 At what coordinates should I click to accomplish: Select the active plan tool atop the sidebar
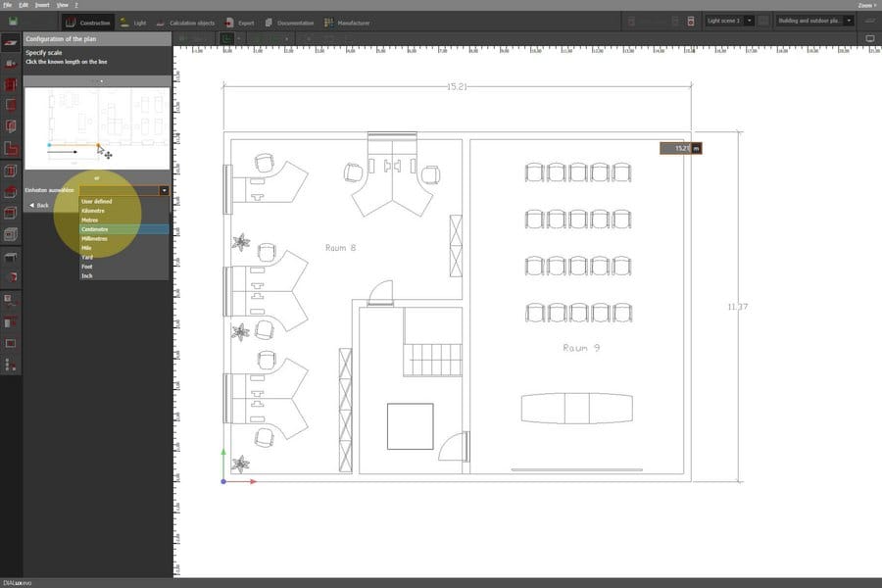(11, 43)
